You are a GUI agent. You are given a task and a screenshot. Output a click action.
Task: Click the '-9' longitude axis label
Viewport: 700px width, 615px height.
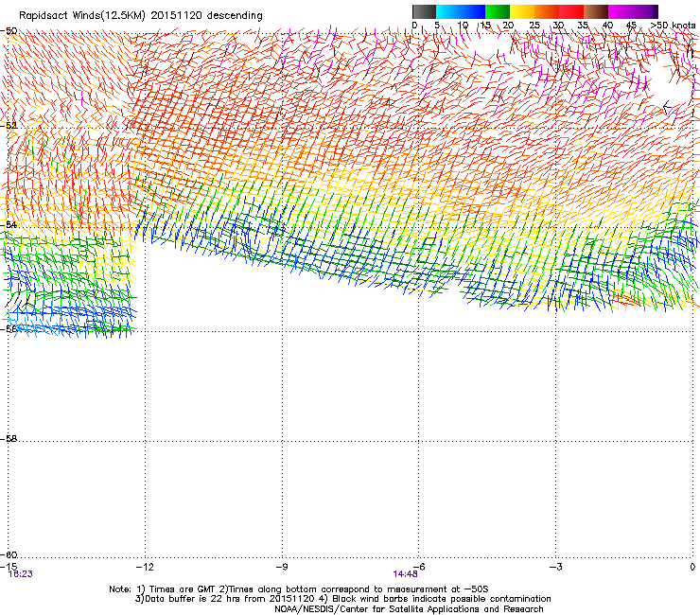[282, 567]
